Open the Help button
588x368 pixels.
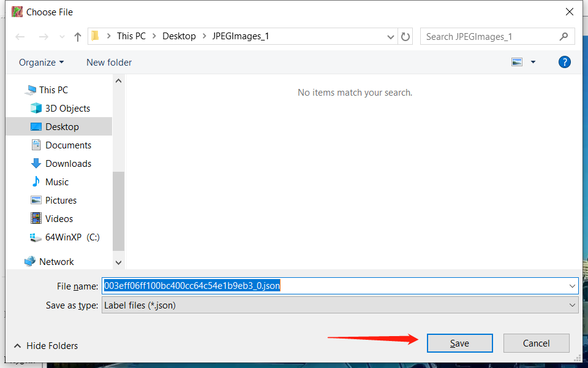pyautogui.click(x=564, y=62)
